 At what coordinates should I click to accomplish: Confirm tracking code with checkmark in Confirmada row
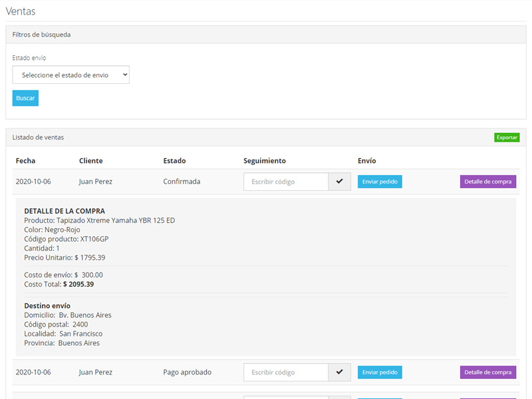[339, 182]
